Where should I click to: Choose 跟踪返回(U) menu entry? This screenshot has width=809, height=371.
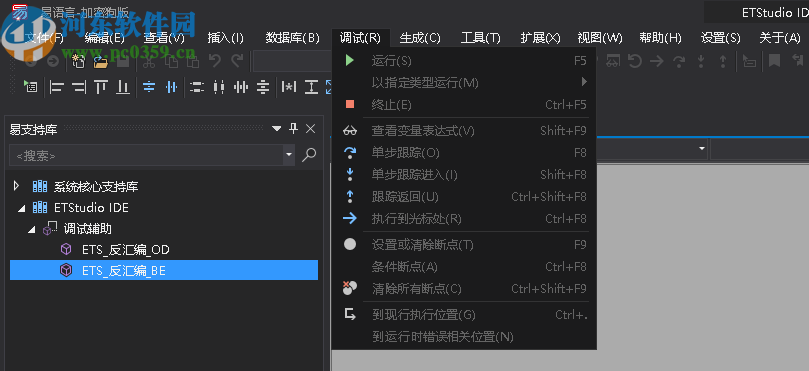(x=464, y=197)
